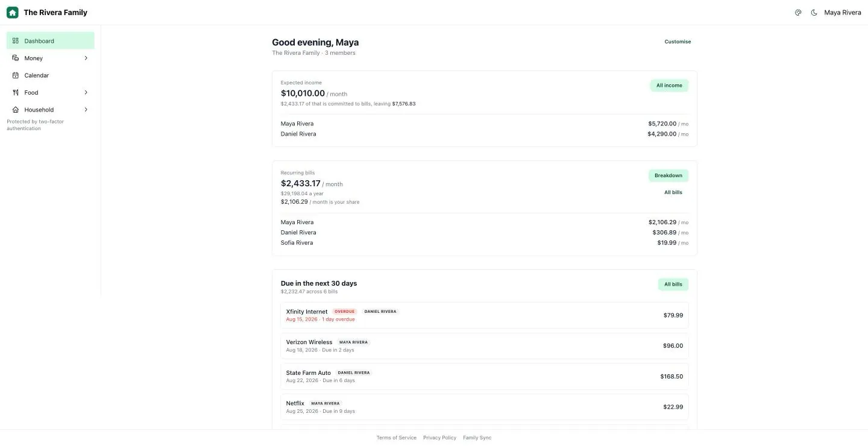
Task: Select Dashboard in the sidebar
Action: pyautogui.click(x=51, y=40)
